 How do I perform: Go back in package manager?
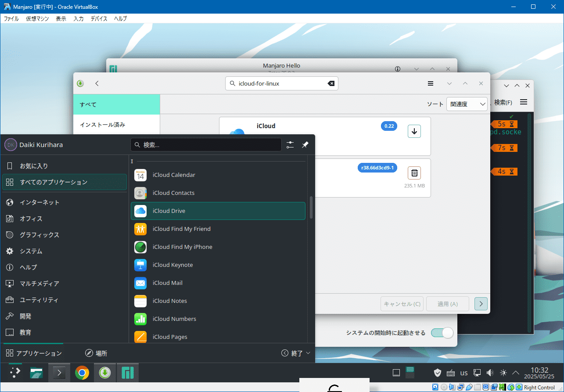[97, 83]
